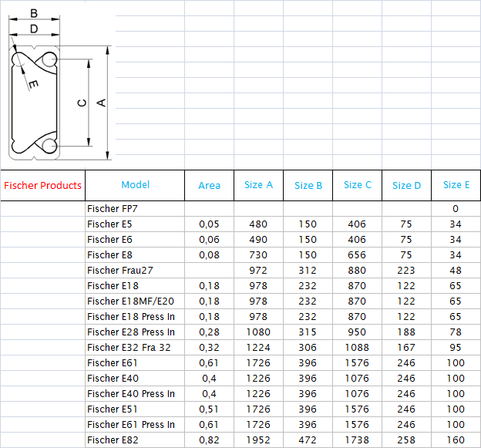The image size is (481, 448).
Task: Select Size B 306 in E32 Fra 32 row
Action: [x=308, y=347]
